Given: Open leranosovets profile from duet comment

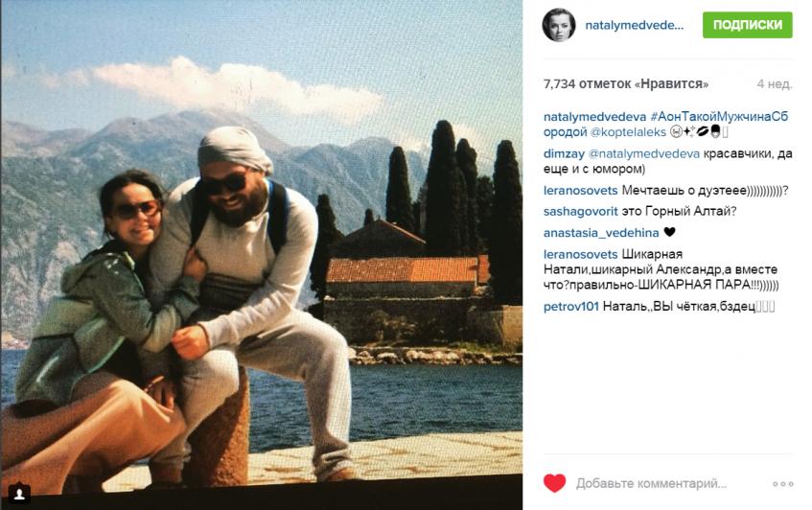Looking at the screenshot, I should click(581, 191).
